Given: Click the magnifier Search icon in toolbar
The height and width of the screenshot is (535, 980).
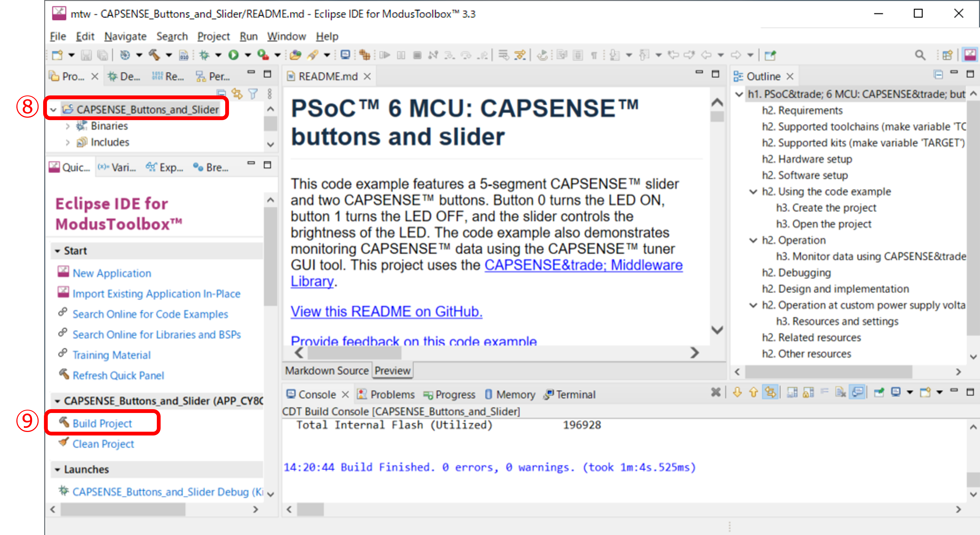Looking at the screenshot, I should click(x=920, y=55).
